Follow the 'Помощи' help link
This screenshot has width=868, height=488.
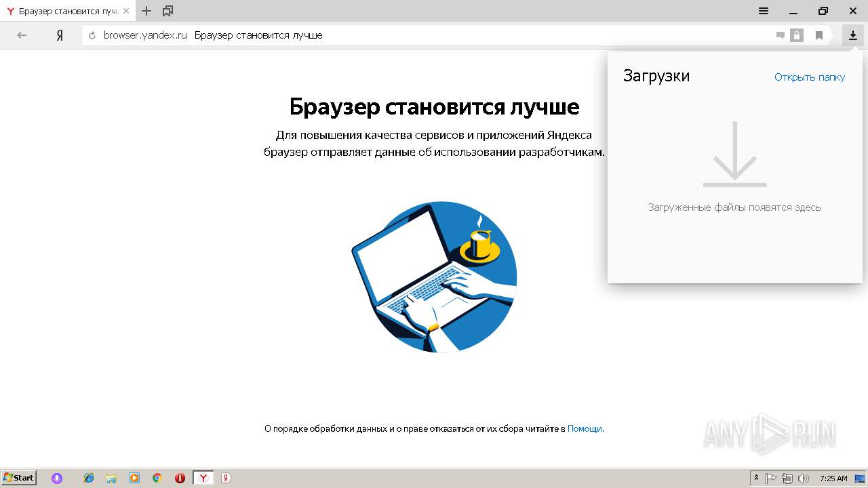[585, 428]
